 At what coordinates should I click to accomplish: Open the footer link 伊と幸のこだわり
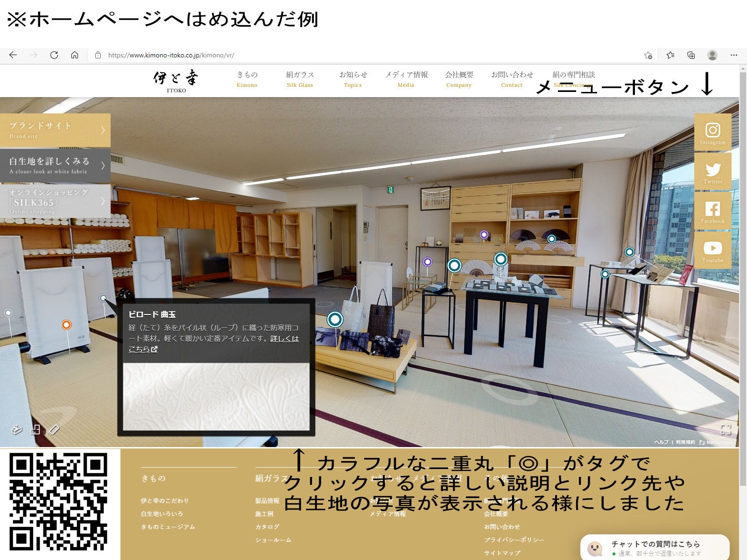[165, 501]
